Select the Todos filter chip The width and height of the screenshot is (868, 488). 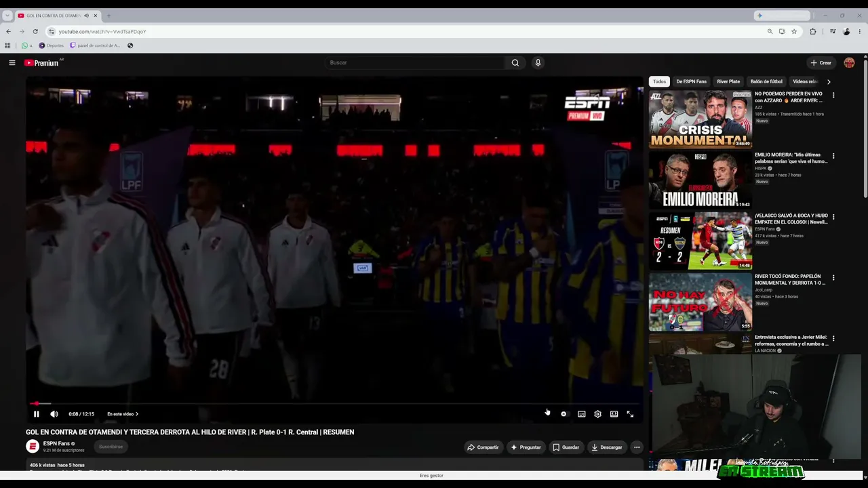[659, 81]
